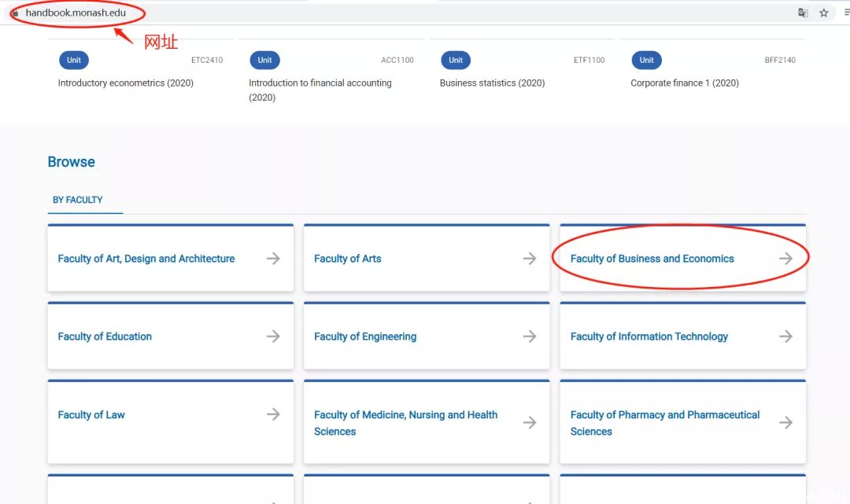The width and height of the screenshot is (850, 504).
Task: Open Introductory econometrics (2020) unit
Action: tap(126, 83)
